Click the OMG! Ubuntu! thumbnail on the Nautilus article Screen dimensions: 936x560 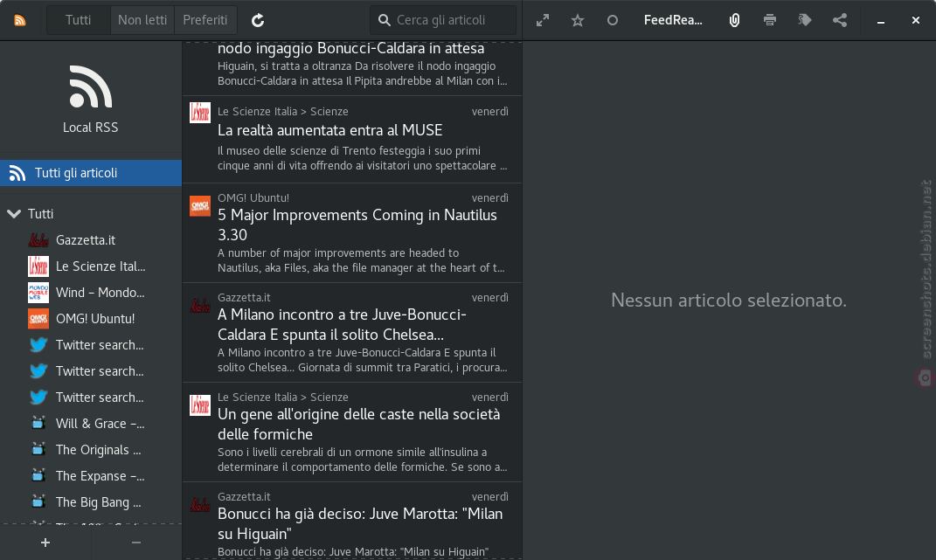click(200, 206)
